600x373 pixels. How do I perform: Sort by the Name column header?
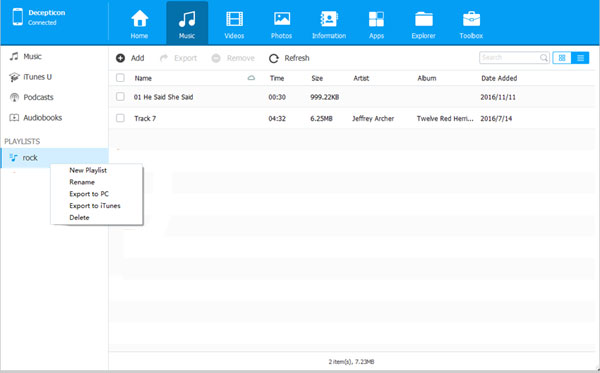click(143, 78)
